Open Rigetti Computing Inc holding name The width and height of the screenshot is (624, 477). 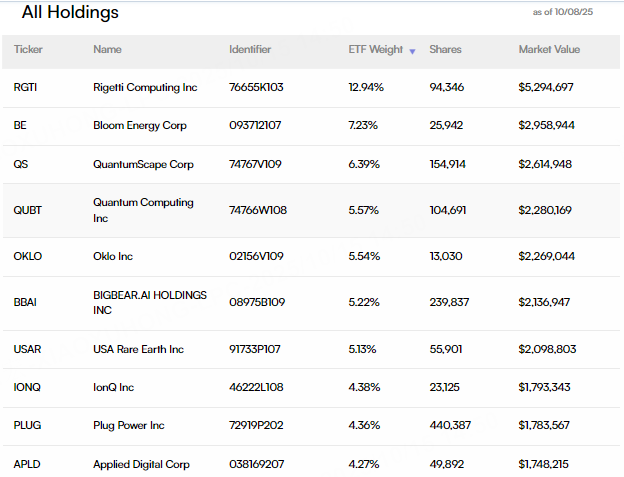(x=145, y=88)
